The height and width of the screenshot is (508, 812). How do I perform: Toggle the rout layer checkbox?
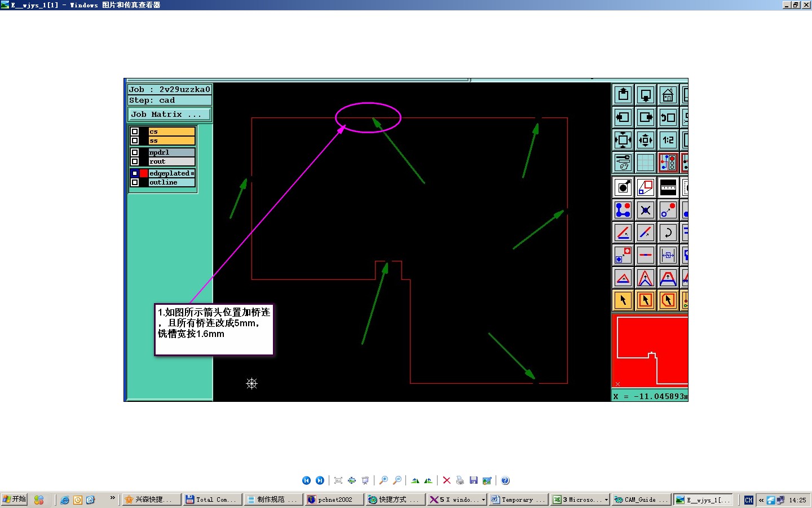point(135,161)
